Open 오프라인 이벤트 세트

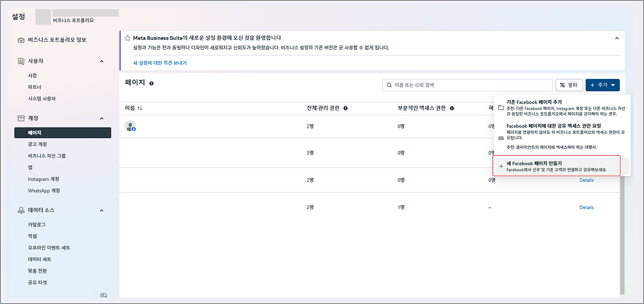49,248
